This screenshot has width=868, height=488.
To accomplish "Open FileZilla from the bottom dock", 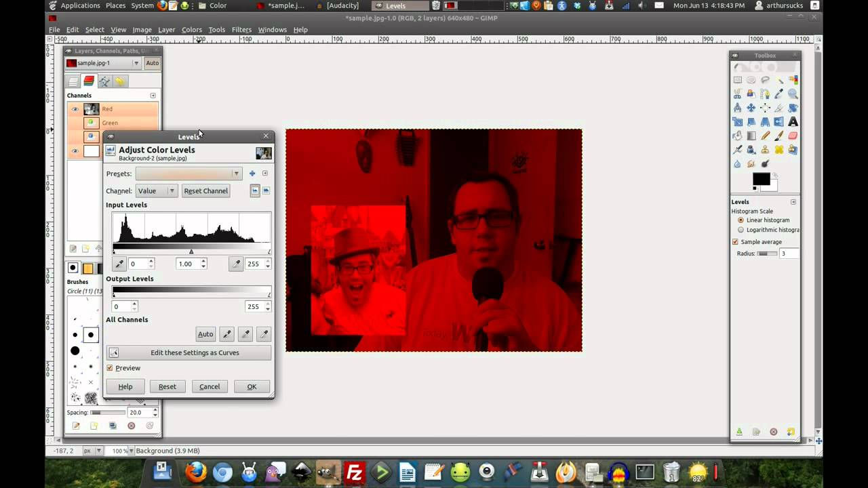I will (x=355, y=472).
